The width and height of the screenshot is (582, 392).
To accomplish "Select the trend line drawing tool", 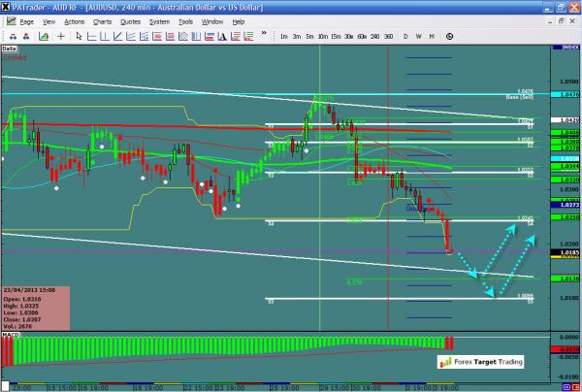I will pyautogui.click(x=116, y=36).
